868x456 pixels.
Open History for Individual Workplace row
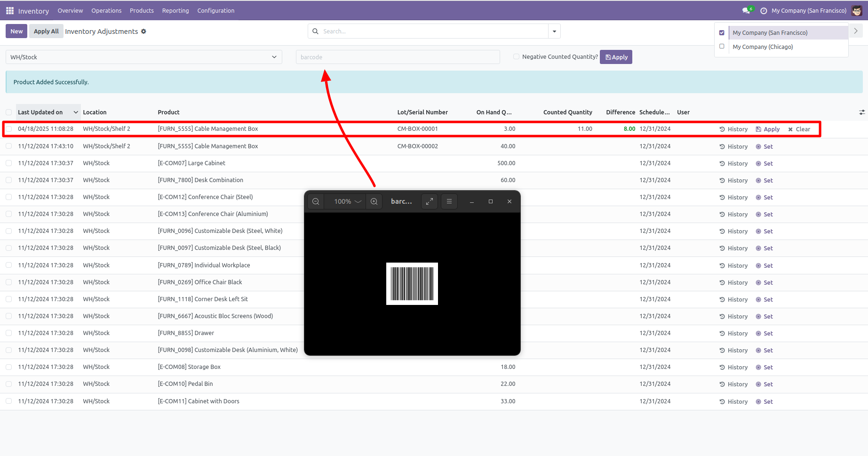733,266
